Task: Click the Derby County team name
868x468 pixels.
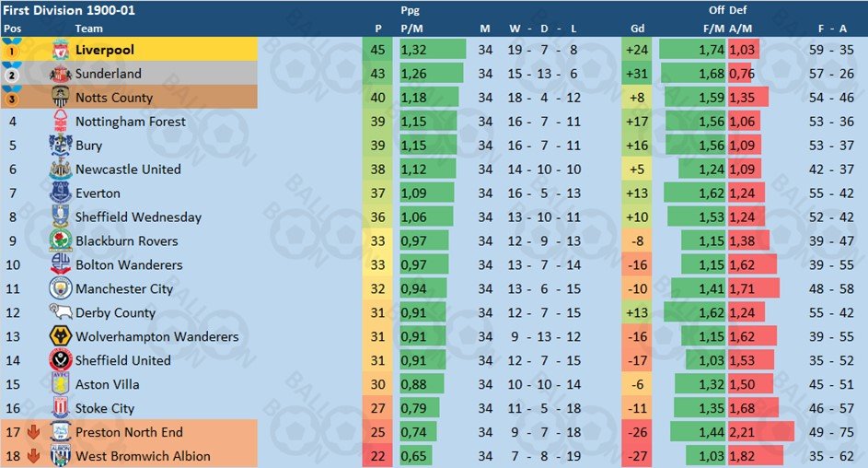Action: click(x=115, y=313)
